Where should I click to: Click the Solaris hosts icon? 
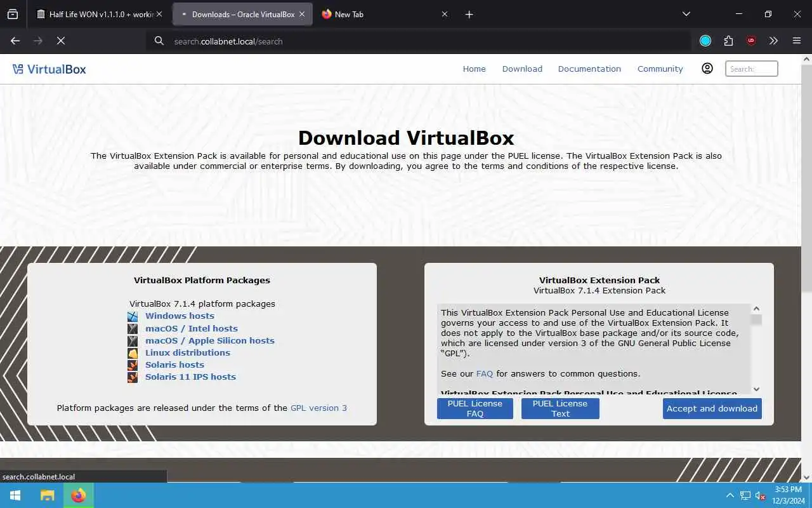click(x=133, y=365)
